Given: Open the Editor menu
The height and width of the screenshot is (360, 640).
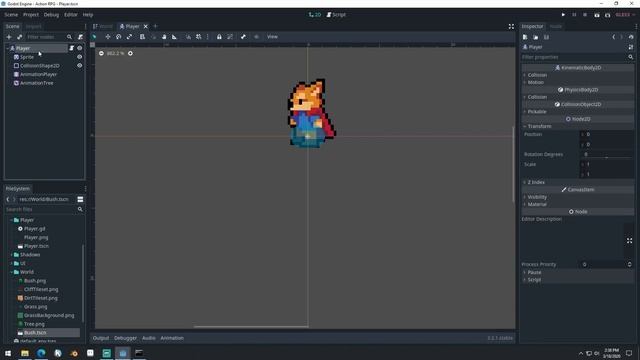Looking at the screenshot, I should [71, 15].
